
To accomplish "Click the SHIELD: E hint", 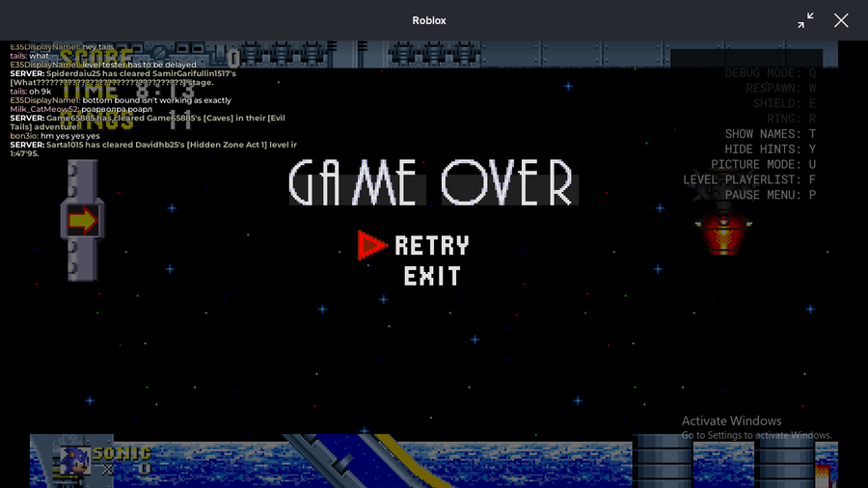I will click(x=784, y=103).
